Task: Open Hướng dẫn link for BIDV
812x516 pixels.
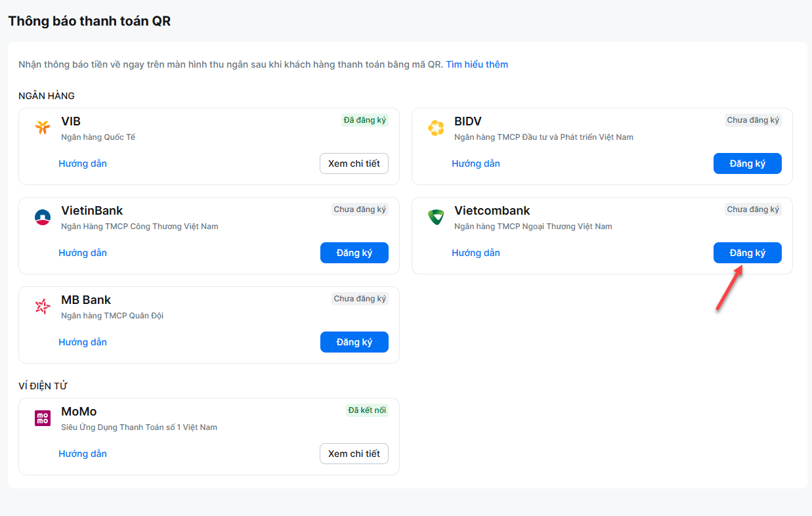Action: pos(476,163)
